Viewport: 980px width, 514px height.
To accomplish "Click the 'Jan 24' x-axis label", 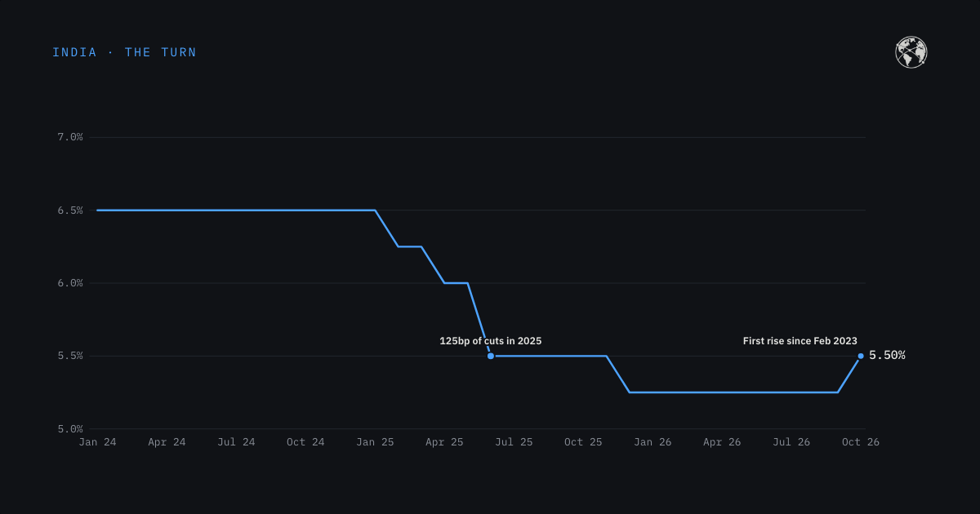I will tap(97, 442).
